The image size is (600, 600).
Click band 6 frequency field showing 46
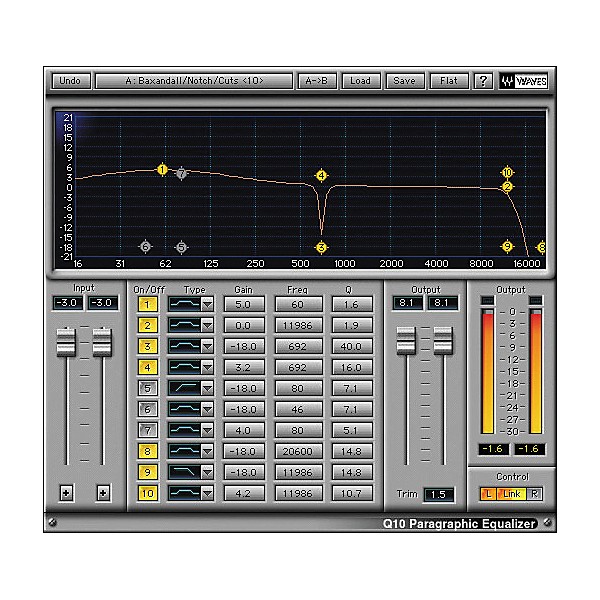tap(298, 409)
